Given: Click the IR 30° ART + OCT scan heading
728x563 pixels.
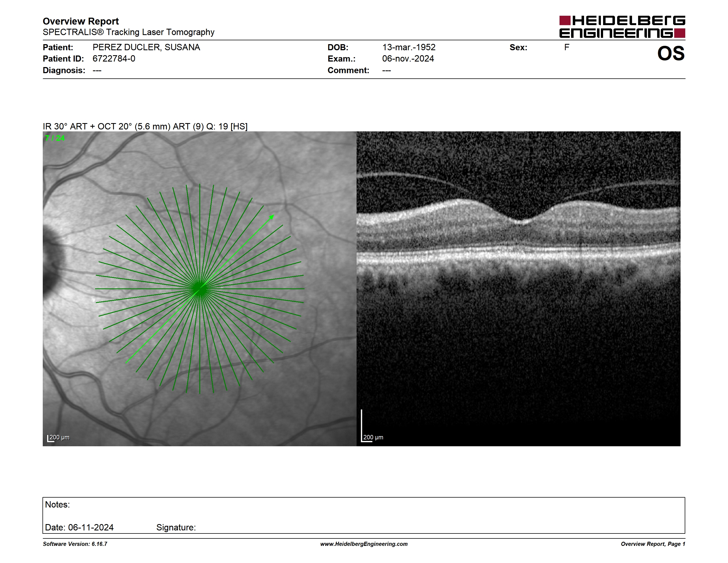Looking at the screenshot, I should click(x=145, y=126).
